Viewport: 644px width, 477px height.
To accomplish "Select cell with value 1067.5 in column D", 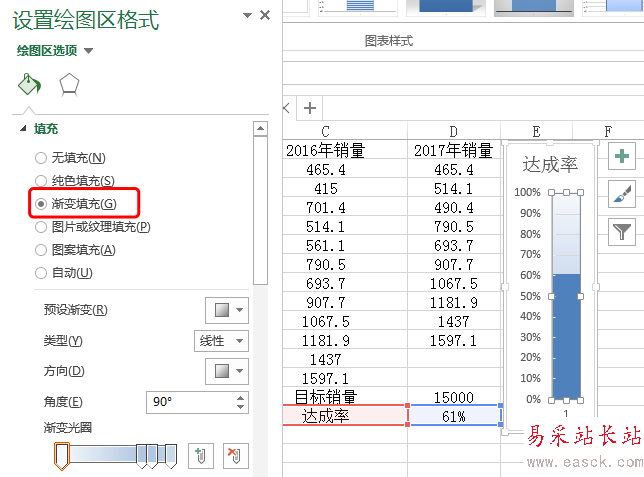I will coord(454,283).
